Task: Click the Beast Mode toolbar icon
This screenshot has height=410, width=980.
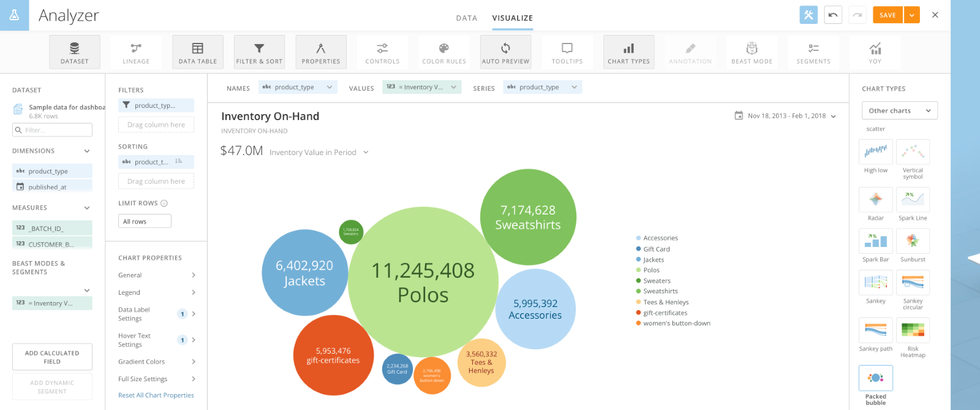Action: (752, 52)
